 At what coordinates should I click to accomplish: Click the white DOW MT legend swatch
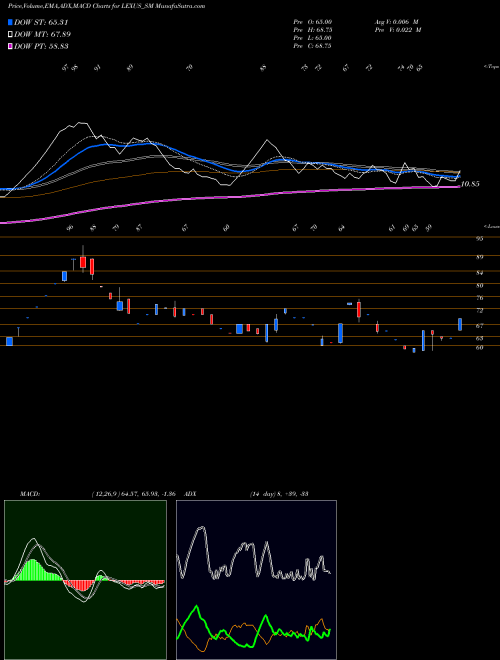tap(10, 34)
